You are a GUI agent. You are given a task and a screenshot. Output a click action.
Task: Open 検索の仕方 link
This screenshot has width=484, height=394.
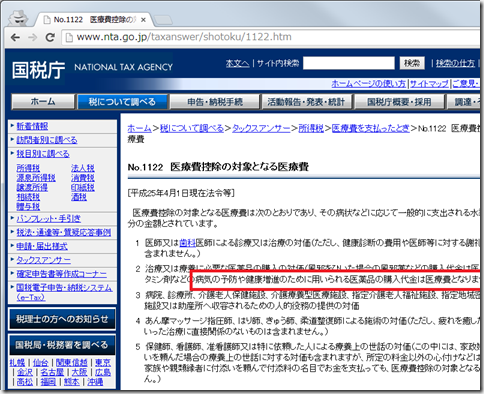tap(455, 63)
